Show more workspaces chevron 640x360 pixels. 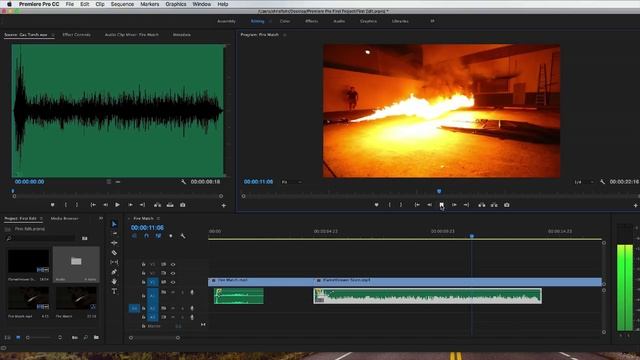coord(432,21)
